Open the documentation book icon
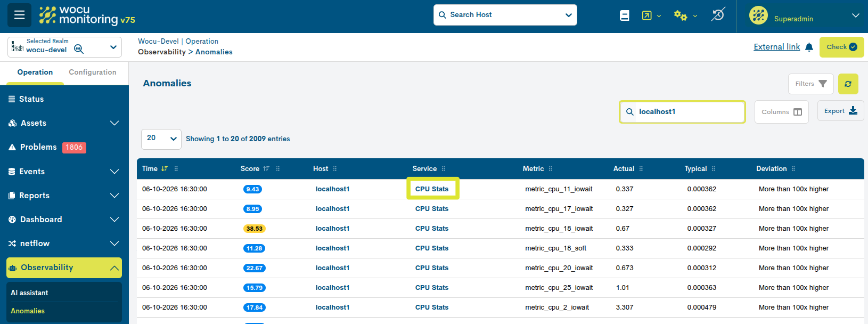The width and height of the screenshot is (868, 324). click(x=625, y=16)
